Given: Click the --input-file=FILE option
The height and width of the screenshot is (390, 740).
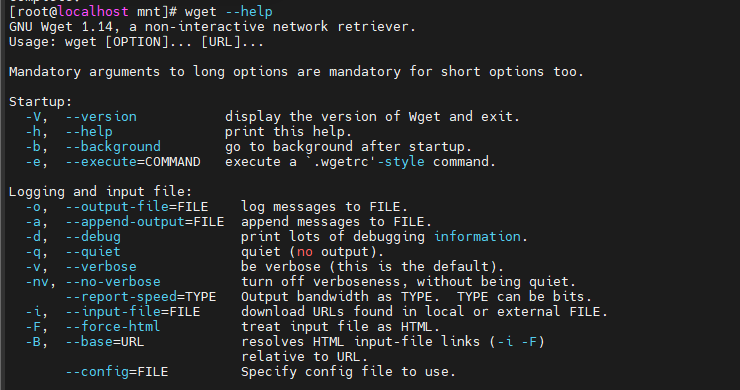Looking at the screenshot, I should tap(133, 312).
